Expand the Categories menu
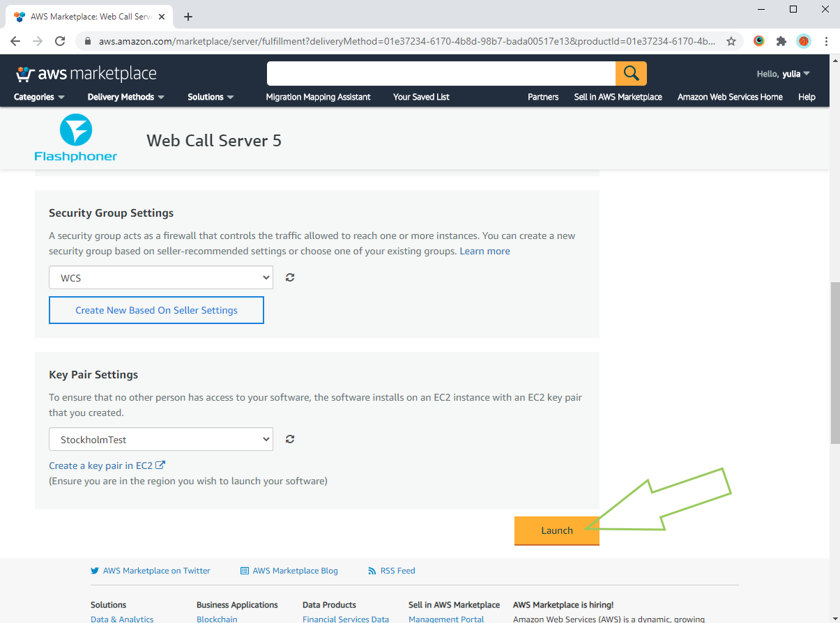Image resolution: width=840 pixels, height=623 pixels. coord(39,97)
